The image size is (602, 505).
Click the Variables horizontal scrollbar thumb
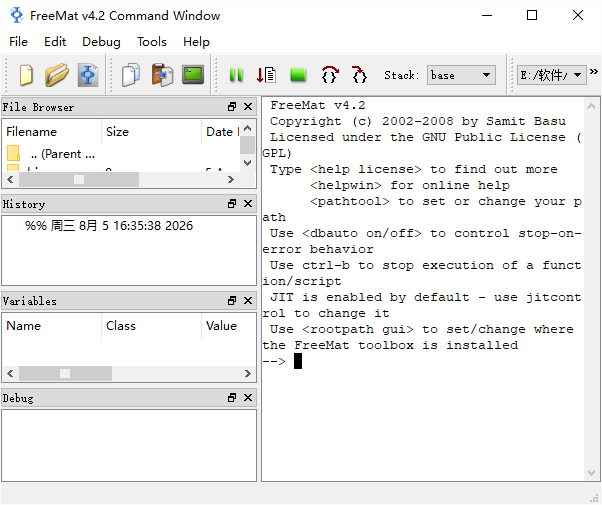pyautogui.click(x=65, y=373)
